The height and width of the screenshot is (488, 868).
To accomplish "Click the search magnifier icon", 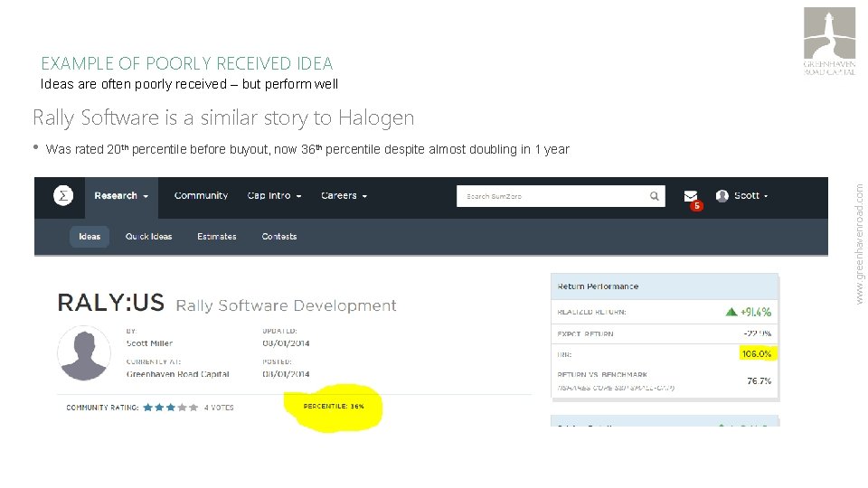I will (x=655, y=196).
